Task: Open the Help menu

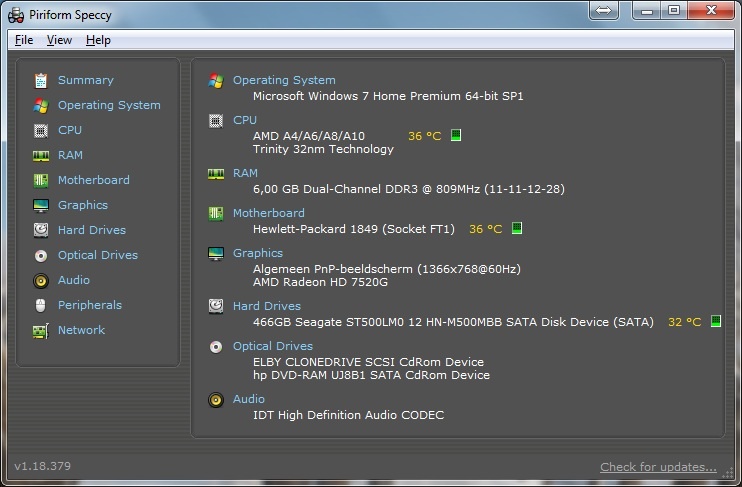Action: point(98,40)
